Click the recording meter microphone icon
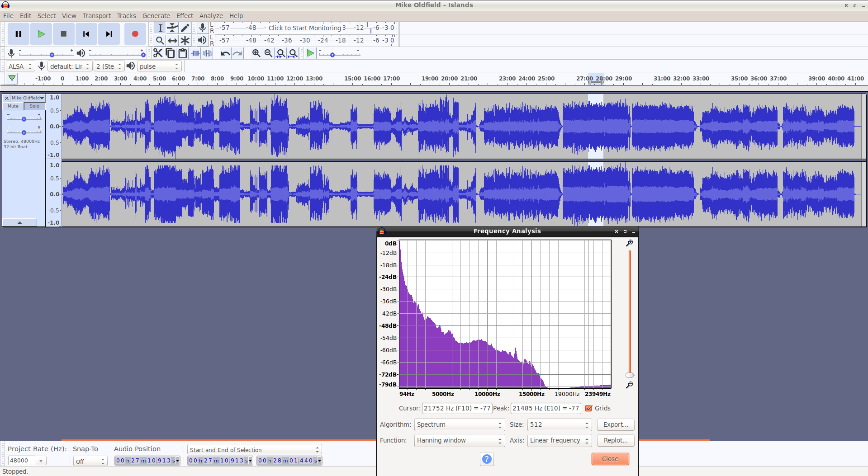 202,28
